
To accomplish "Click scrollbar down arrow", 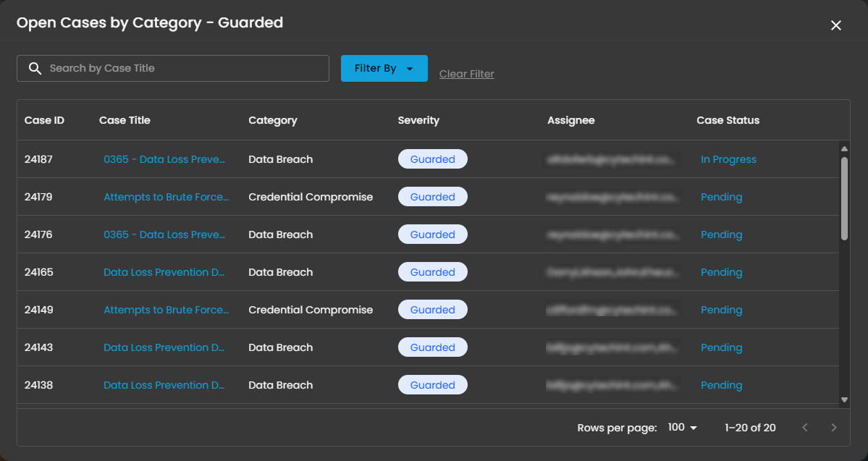I will pyautogui.click(x=844, y=399).
